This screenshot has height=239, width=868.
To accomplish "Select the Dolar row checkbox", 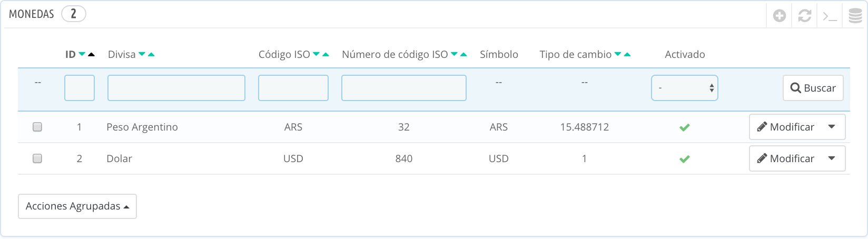I will pos(37,158).
